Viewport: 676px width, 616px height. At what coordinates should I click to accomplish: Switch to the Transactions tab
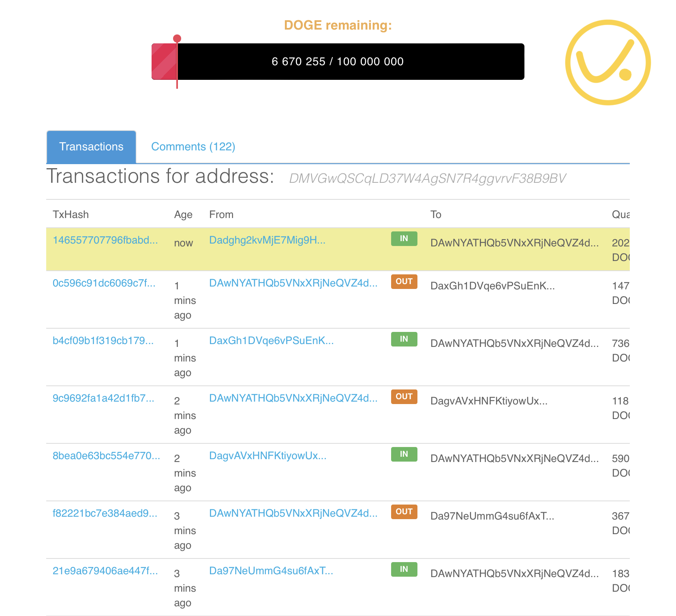pyautogui.click(x=91, y=147)
